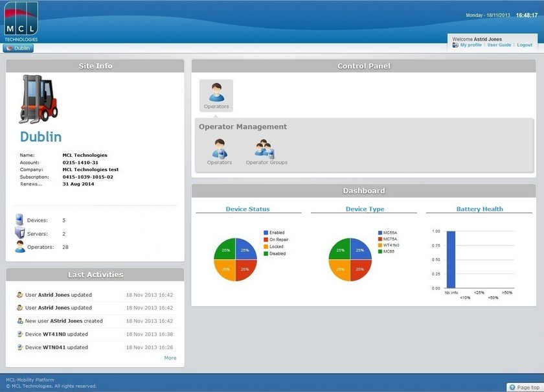Image resolution: width=544 pixels, height=392 pixels.
Task: Click the 18 Nov 2013 16:38 timestamp
Action: tap(150, 334)
